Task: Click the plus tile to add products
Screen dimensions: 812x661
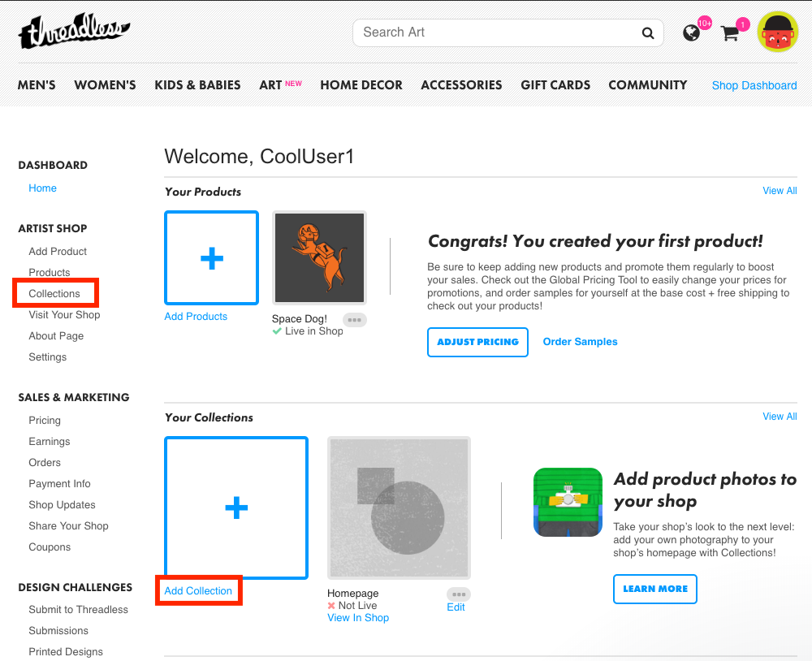Action: pos(211,258)
